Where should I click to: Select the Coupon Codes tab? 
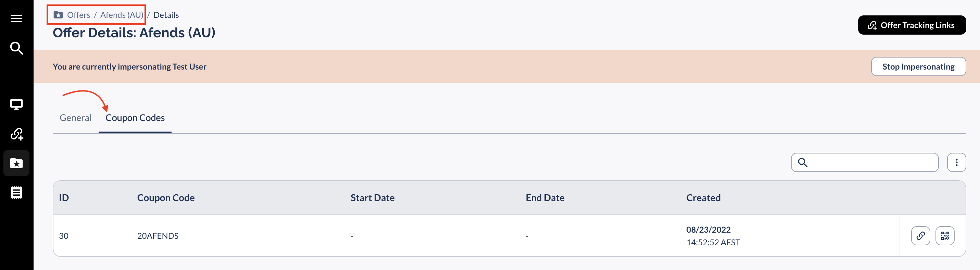pos(135,118)
